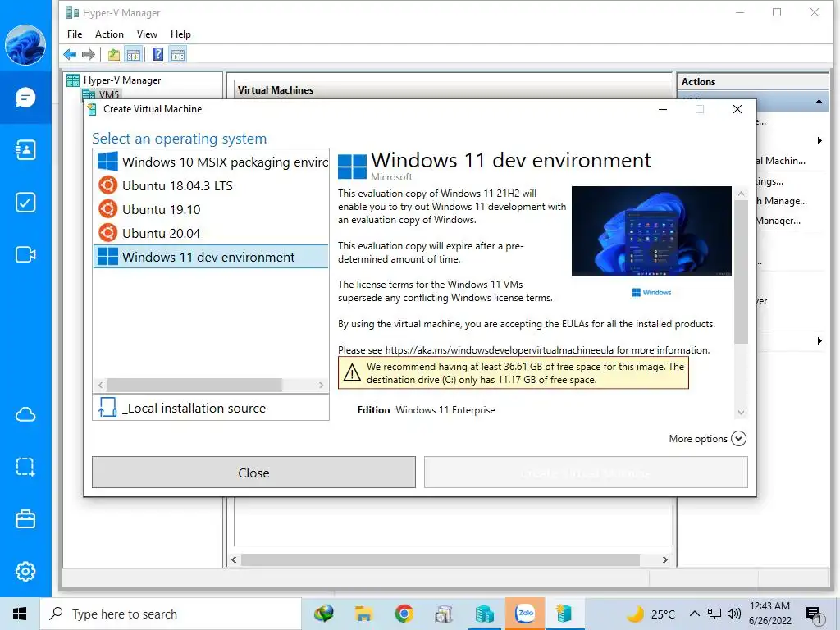Image resolution: width=840 pixels, height=630 pixels.
Task: Open Zalo cloud storage icon
Action: click(x=25, y=414)
